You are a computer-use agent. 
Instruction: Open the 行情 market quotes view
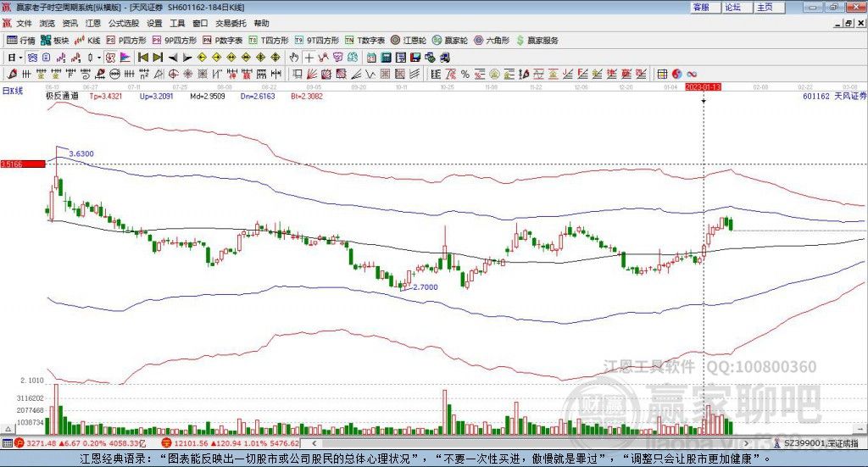(22, 40)
